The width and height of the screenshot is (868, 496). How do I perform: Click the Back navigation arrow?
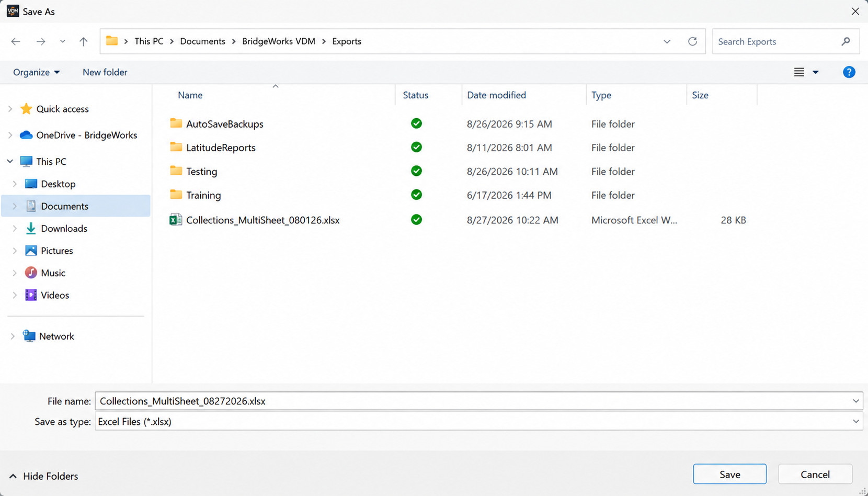pyautogui.click(x=16, y=41)
